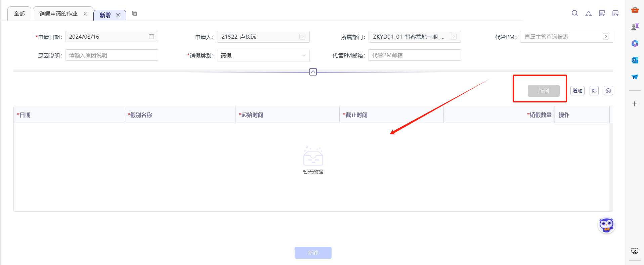The image size is (644, 265).
Task: Click the red toolbox icon in browser sidebar
Action: (x=635, y=10)
